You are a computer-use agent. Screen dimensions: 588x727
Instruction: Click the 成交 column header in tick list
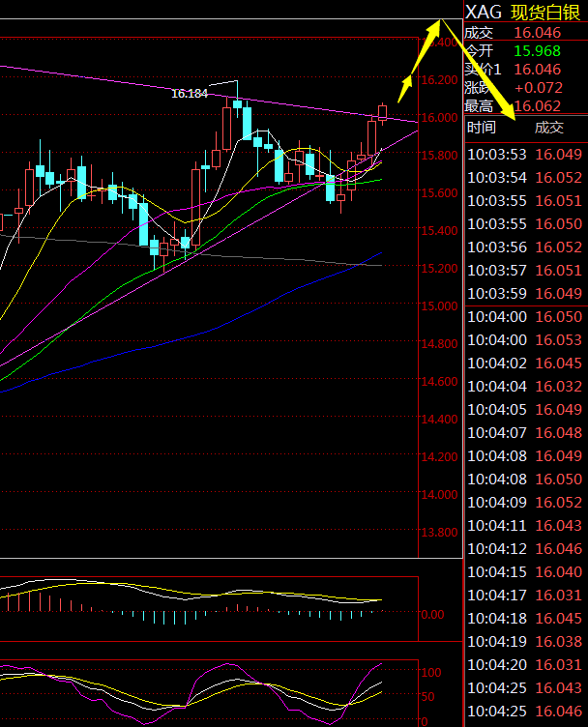[549, 128]
